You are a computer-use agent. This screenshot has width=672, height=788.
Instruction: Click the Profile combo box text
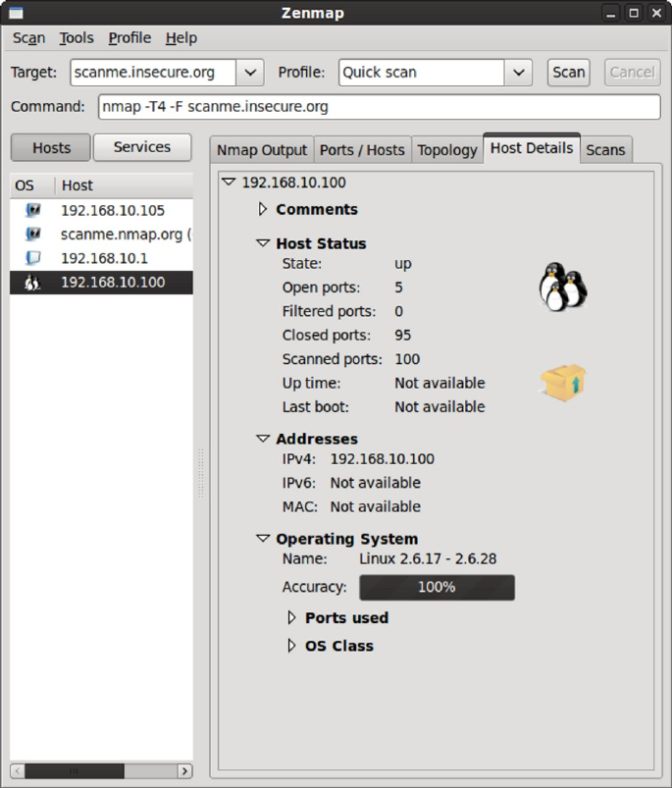pyautogui.click(x=422, y=73)
